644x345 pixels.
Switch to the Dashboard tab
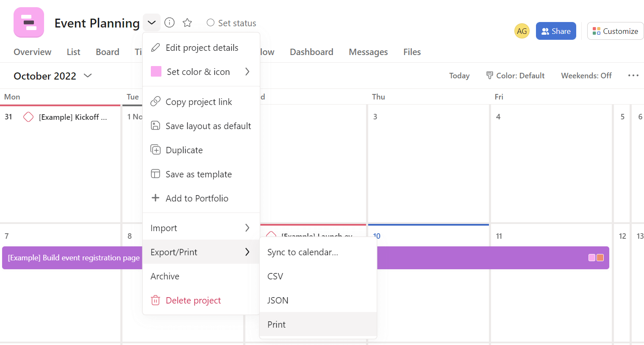point(311,52)
